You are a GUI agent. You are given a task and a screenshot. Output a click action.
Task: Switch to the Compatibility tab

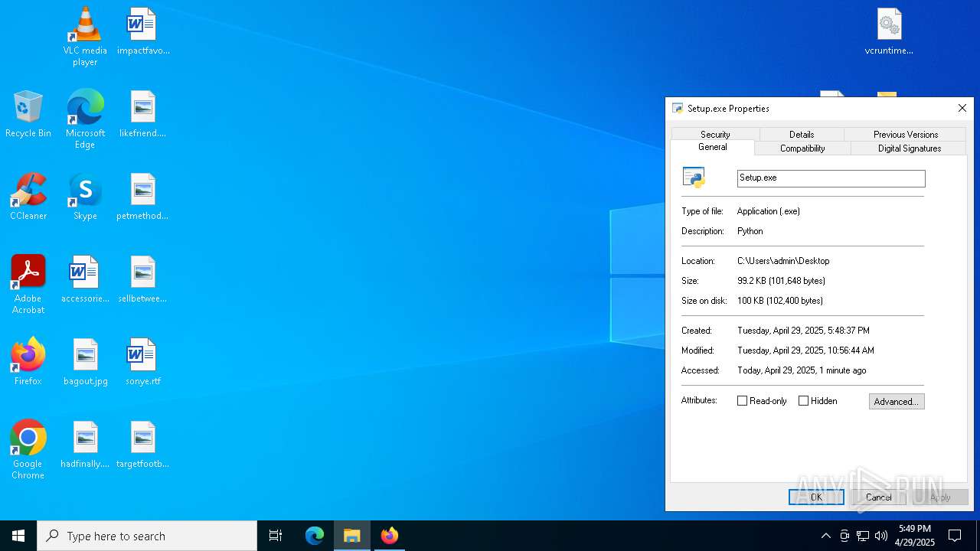(802, 148)
